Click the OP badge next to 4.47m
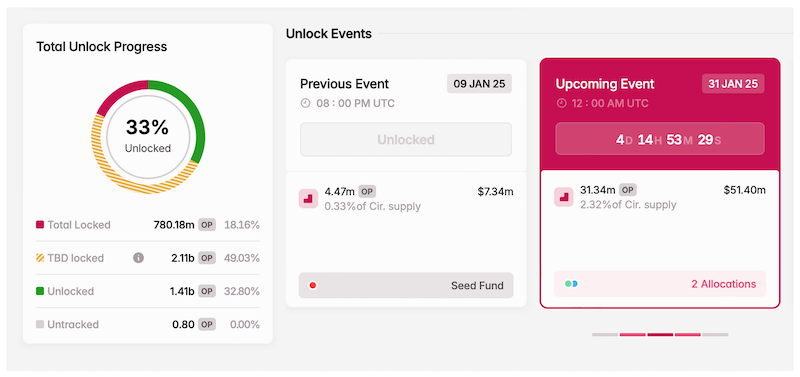 [x=367, y=192]
